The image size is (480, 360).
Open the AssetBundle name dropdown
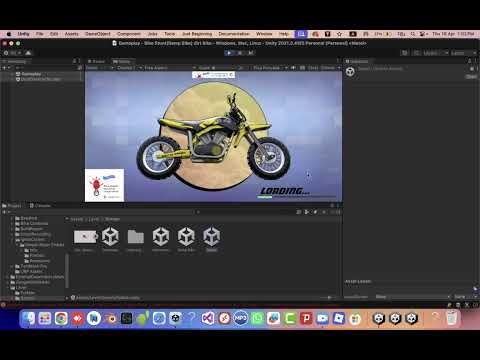(x=413, y=297)
